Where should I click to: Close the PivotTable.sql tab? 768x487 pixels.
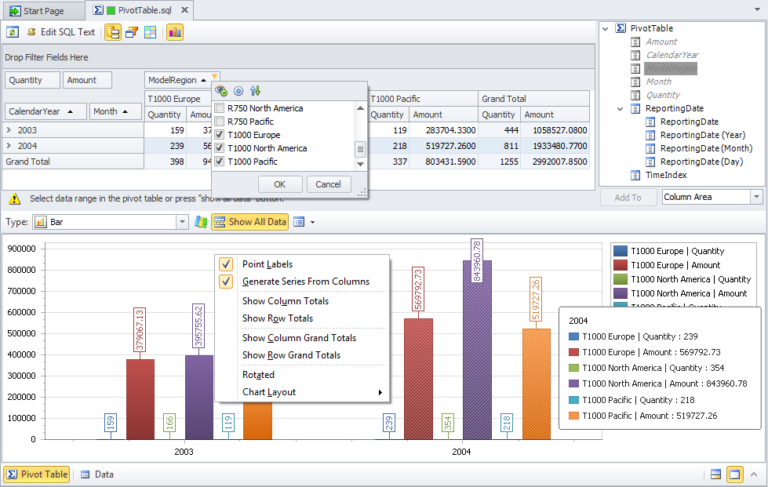click(x=184, y=9)
